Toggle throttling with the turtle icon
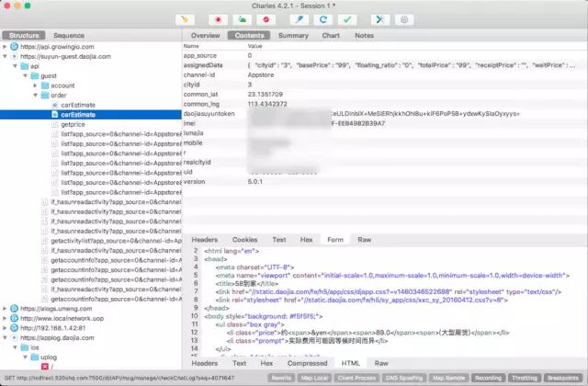Screen dimensions: 588x386 (x=242, y=19)
